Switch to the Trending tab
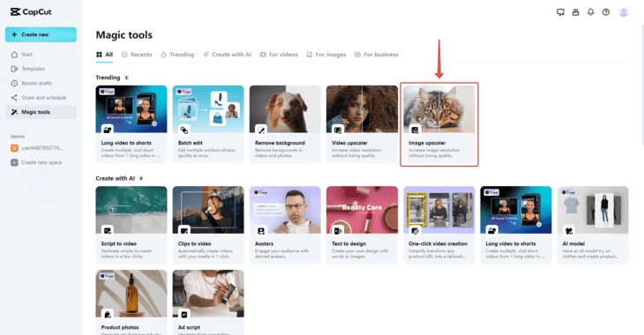The width and height of the screenshot is (644, 335). 177,54
